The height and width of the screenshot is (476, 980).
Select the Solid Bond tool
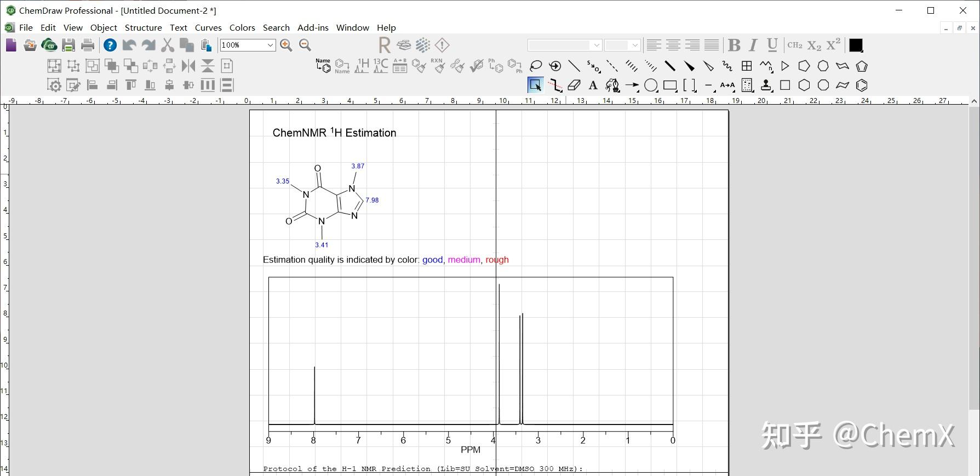pyautogui.click(x=574, y=66)
